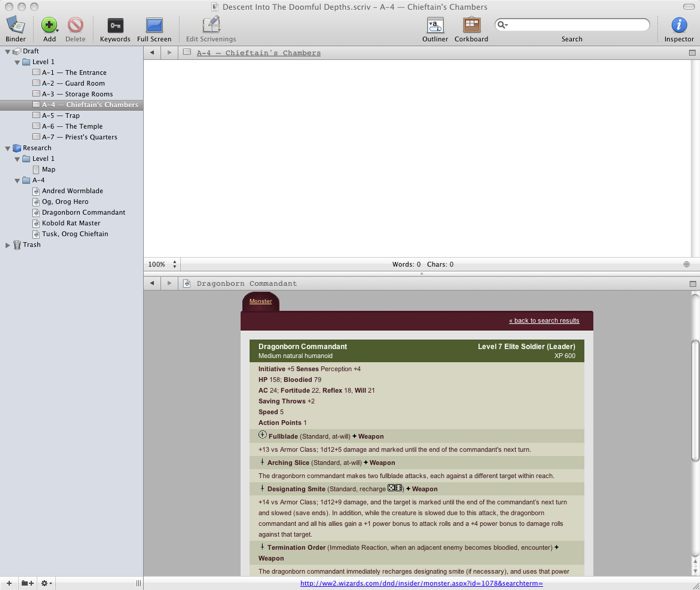This screenshot has height=590, width=700.
Task: Collapse the Research folder
Action: click(x=8, y=148)
